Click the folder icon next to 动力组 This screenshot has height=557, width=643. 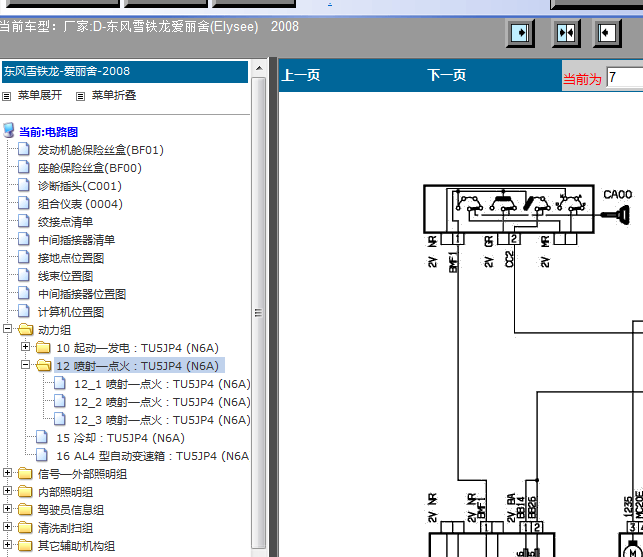(x=24, y=330)
